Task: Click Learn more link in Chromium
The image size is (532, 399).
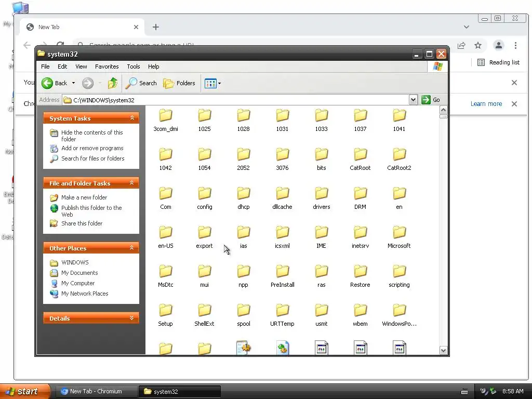Action: (486, 104)
